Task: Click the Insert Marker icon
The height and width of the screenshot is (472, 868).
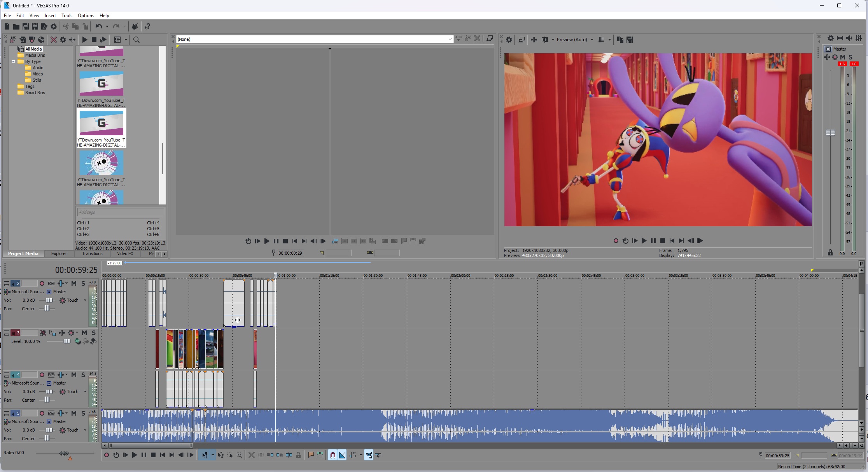Action: (311, 455)
